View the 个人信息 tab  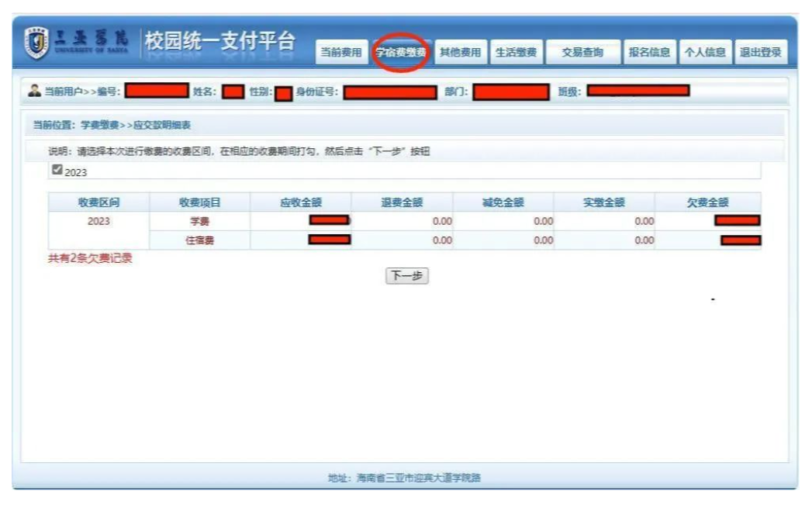tap(704, 53)
